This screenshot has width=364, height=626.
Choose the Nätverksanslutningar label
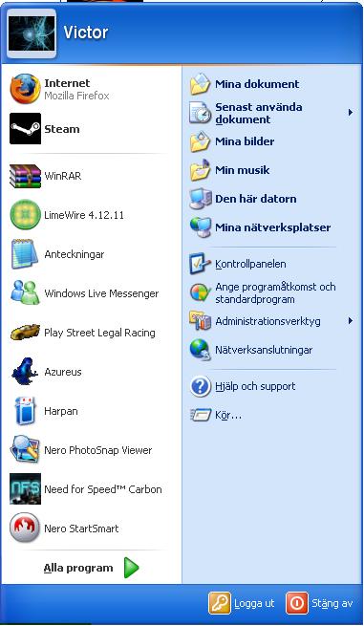click(x=264, y=350)
